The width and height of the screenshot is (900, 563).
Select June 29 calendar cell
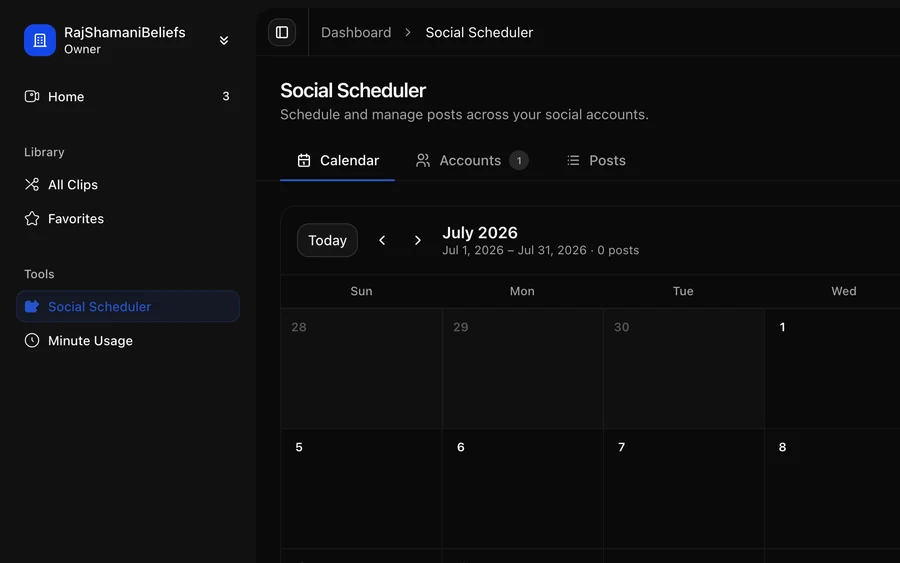(x=523, y=369)
